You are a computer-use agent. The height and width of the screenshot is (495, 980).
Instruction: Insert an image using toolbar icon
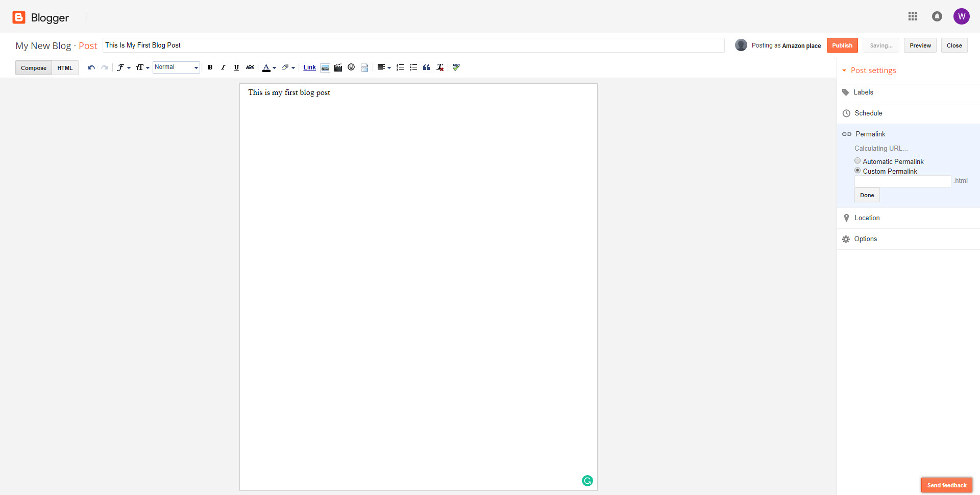[x=325, y=67]
